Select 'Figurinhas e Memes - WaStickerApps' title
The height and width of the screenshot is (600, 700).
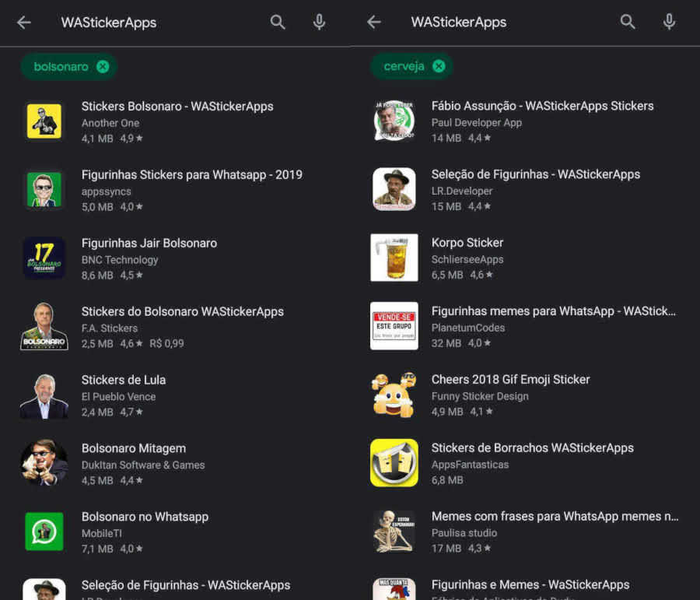[x=530, y=584]
